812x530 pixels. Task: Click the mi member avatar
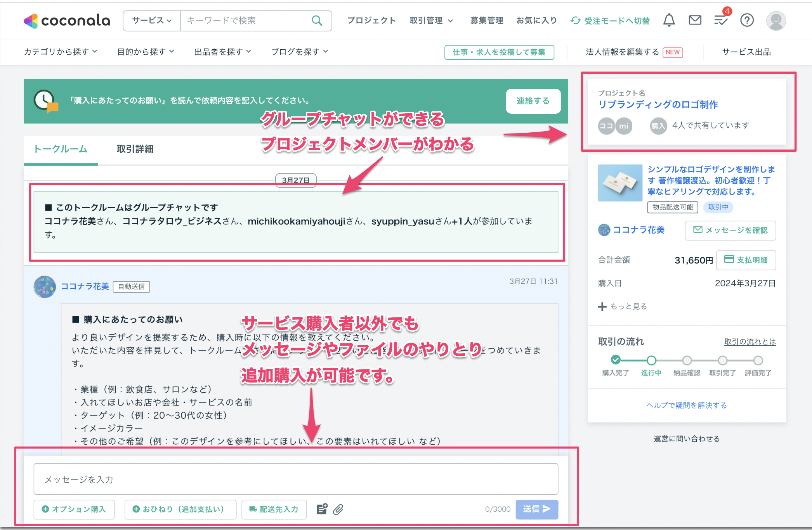point(624,126)
